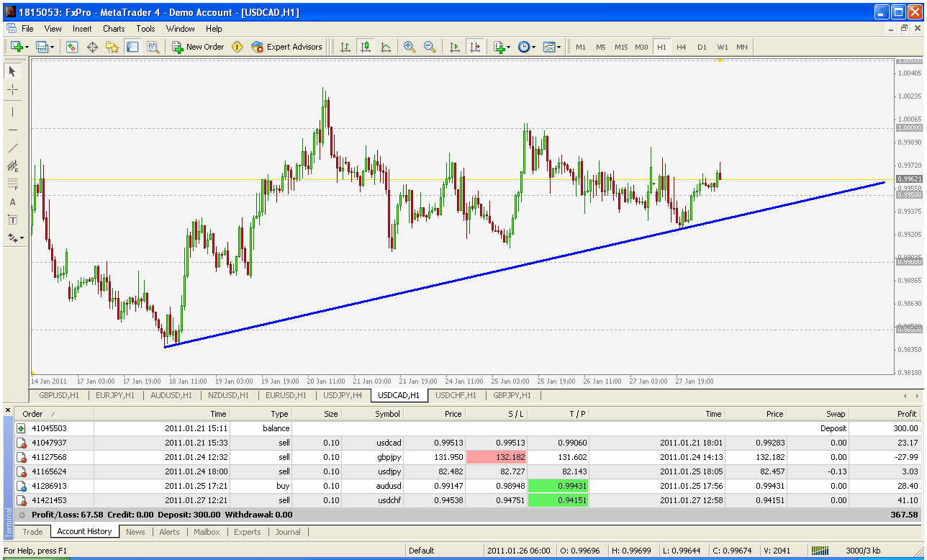Switch chart to line chart style
The image size is (927, 560).
pos(386,47)
